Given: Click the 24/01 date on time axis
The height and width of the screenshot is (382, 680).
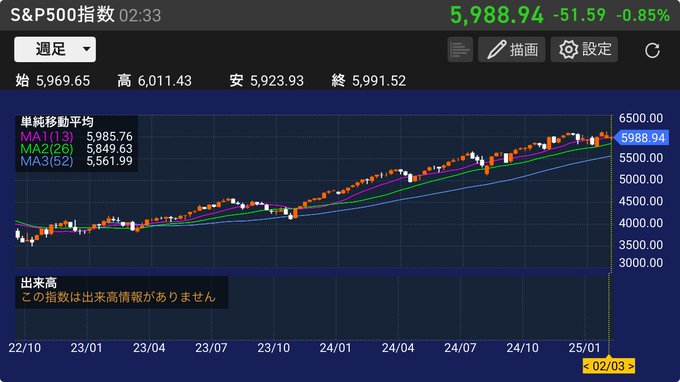Looking at the screenshot, I should 335,348.
